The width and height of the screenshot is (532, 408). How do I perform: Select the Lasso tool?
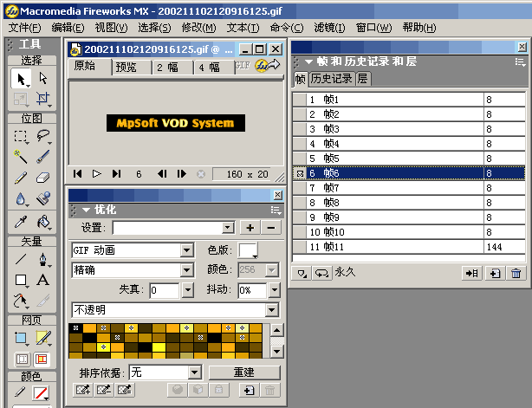tap(43, 136)
